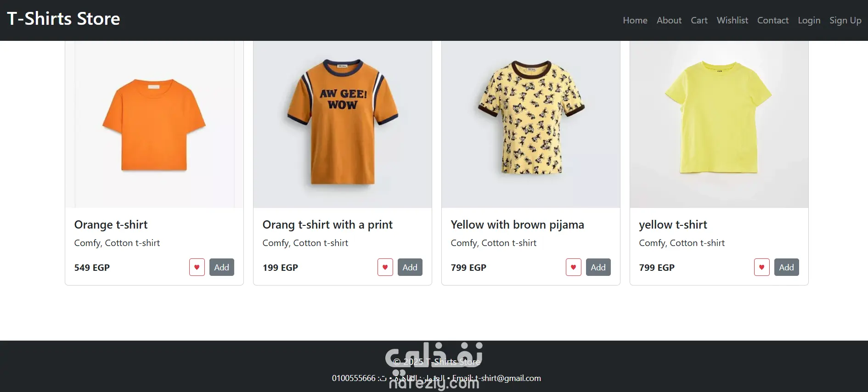Add Orange t-shirt to cart
Image resolution: width=868 pixels, height=392 pixels.
[222, 267]
